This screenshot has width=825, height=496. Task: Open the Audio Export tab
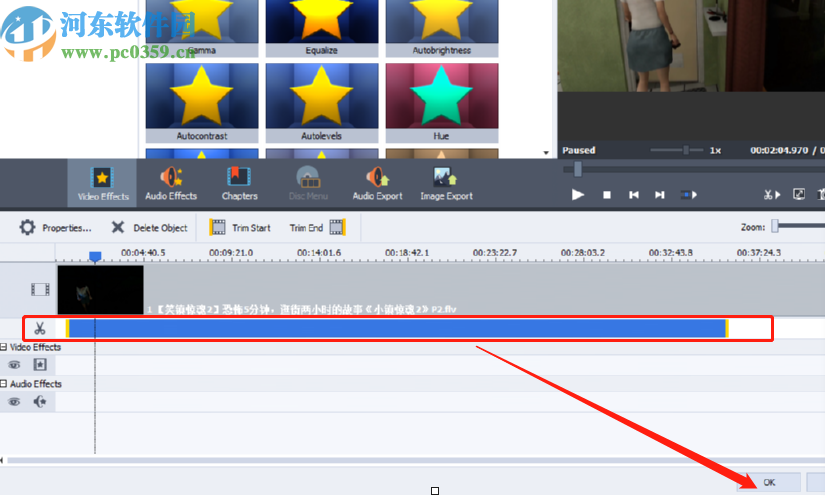click(377, 183)
